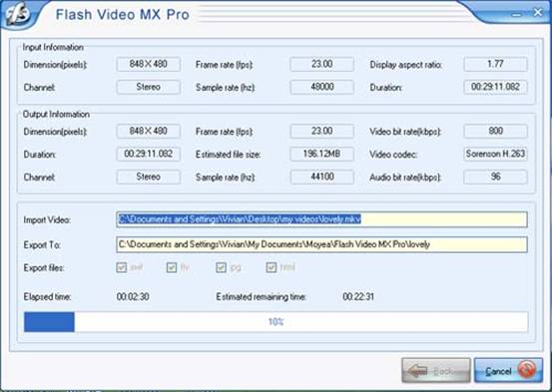Click the audio bit rate value 96
The width and height of the screenshot is (552, 392).
pos(496,177)
